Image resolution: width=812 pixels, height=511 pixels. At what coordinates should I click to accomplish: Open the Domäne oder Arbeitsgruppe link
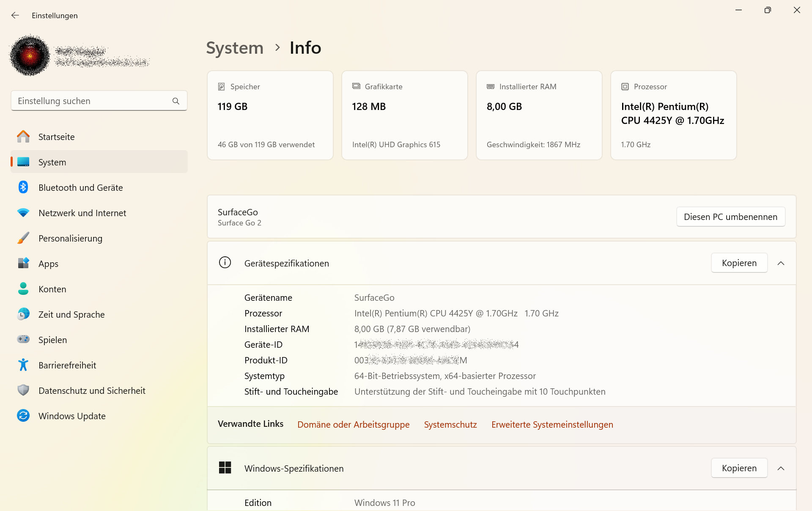353,425
